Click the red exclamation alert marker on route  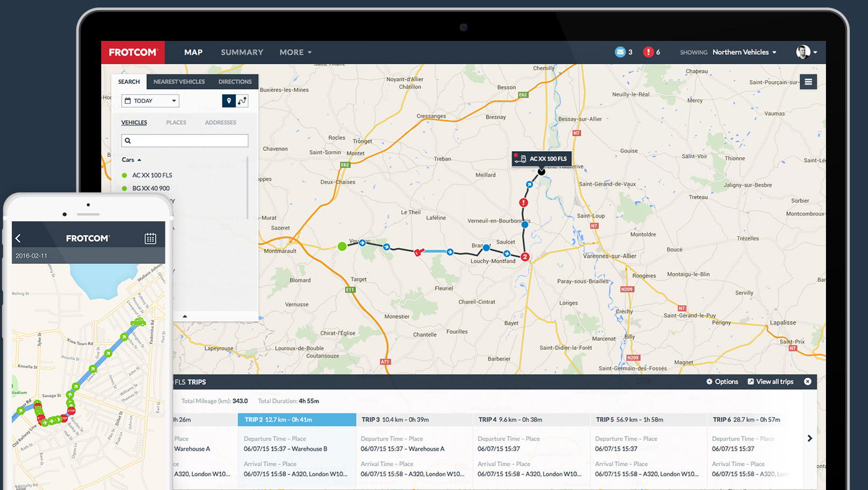tap(523, 203)
